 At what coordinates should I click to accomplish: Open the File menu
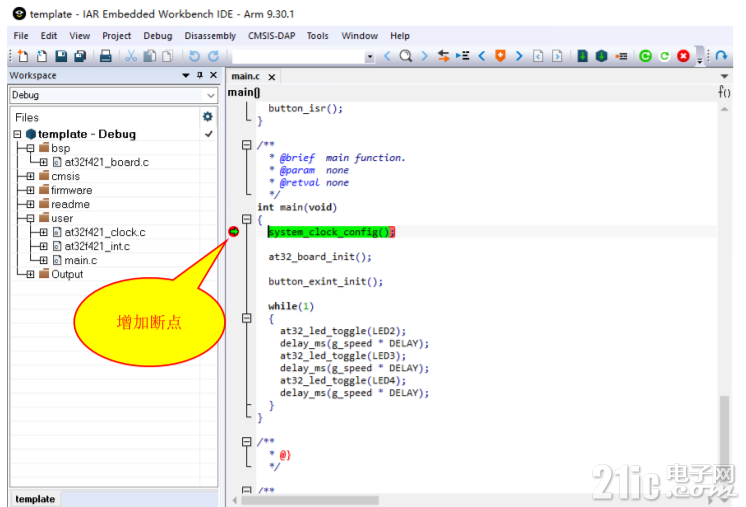click(21, 36)
